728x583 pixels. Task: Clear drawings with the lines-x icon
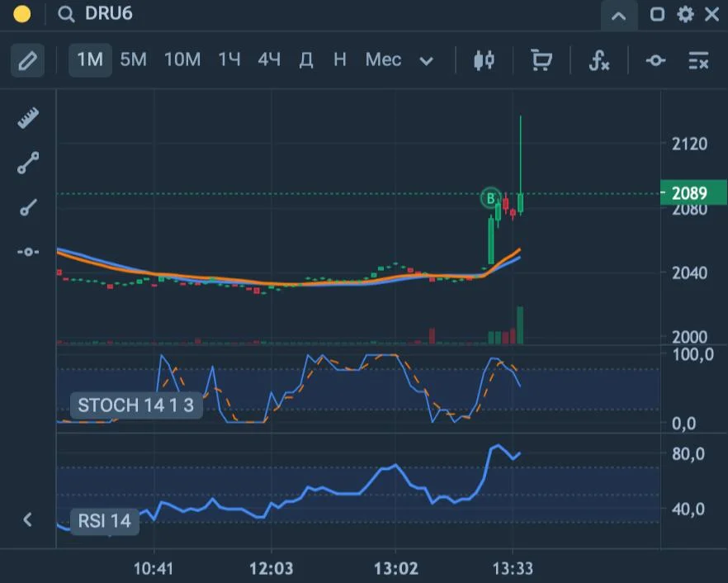698,60
